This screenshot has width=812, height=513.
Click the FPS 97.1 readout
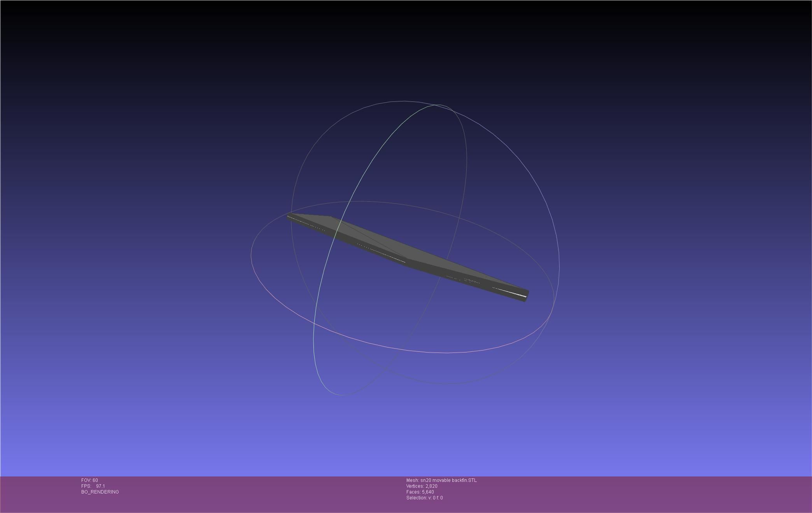pyautogui.click(x=93, y=486)
